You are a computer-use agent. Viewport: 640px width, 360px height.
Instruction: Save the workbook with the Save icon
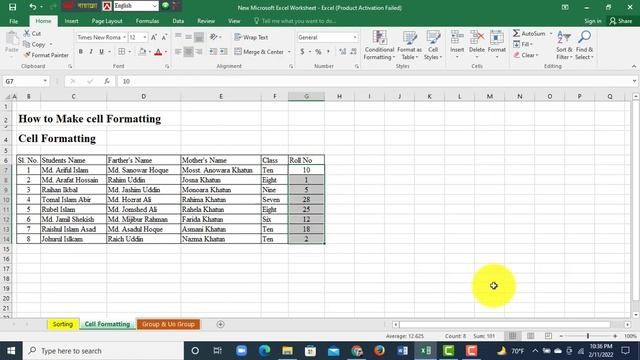click(12, 7)
